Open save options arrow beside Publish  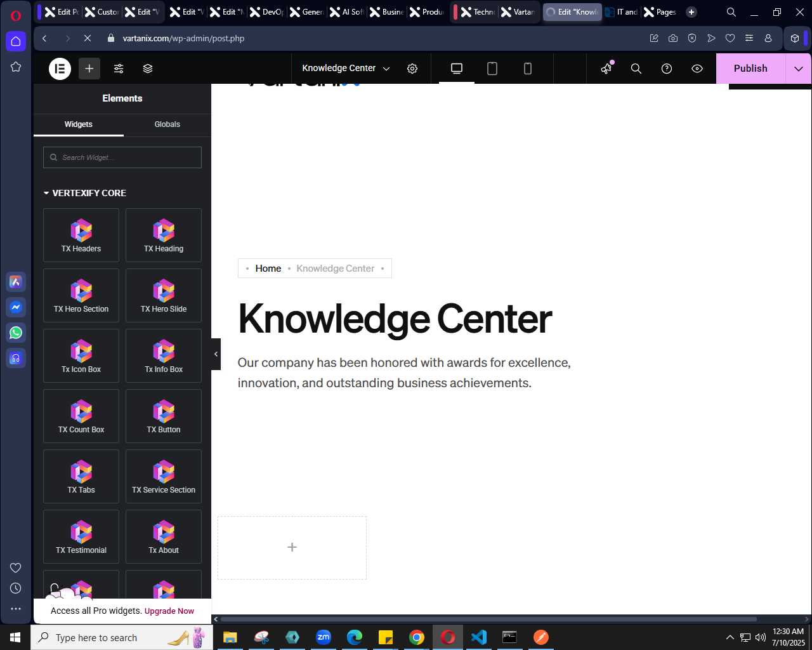[x=799, y=69]
